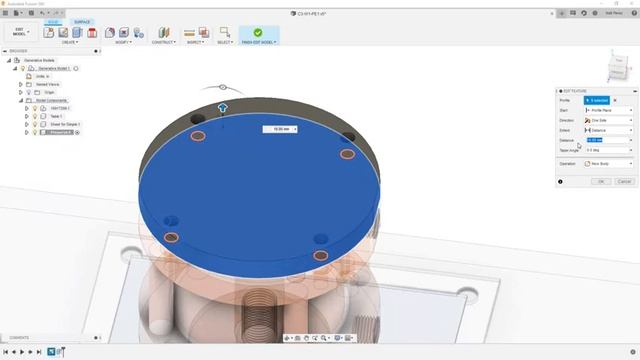Image resolution: width=640 pixels, height=360 pixels.
Task: Click the info icon in Edit Feature dialog
Action: (x=560, y=182)
